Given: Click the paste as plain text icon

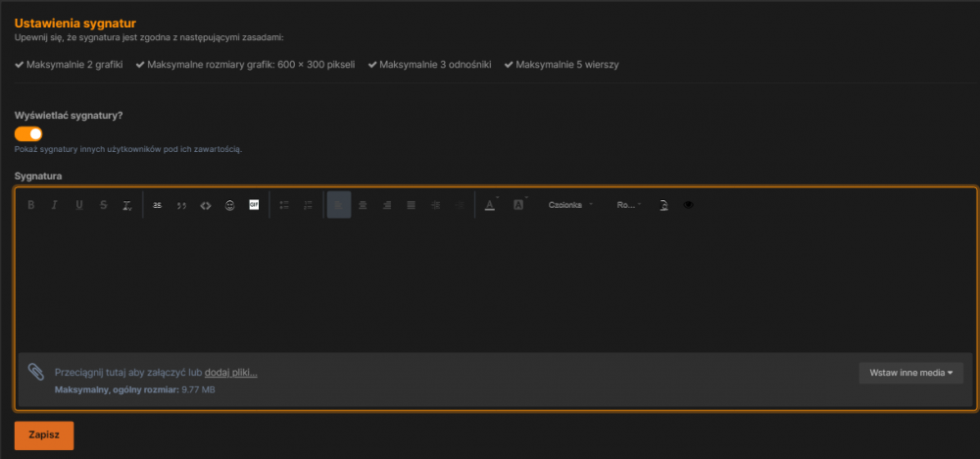Looking at the screenshot, I should (x=663, y=205).
